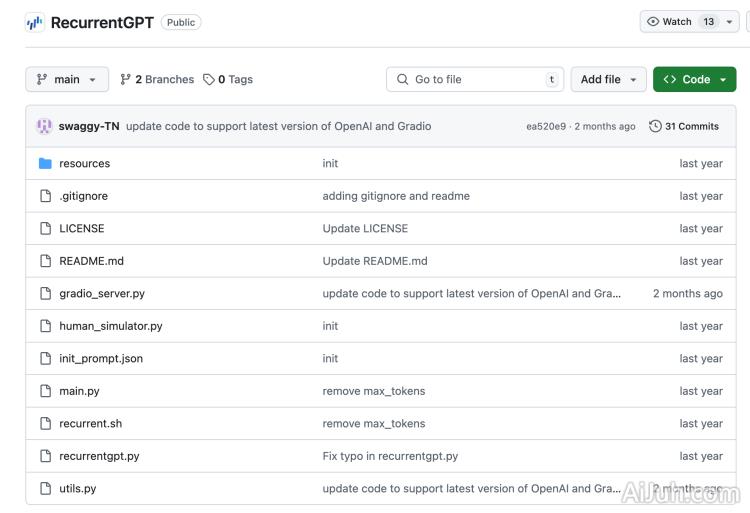The height and width of the screenshot is (513, 750).
Task: Click the file icon beside .gitignore
Action: click(x=45, y=196)
